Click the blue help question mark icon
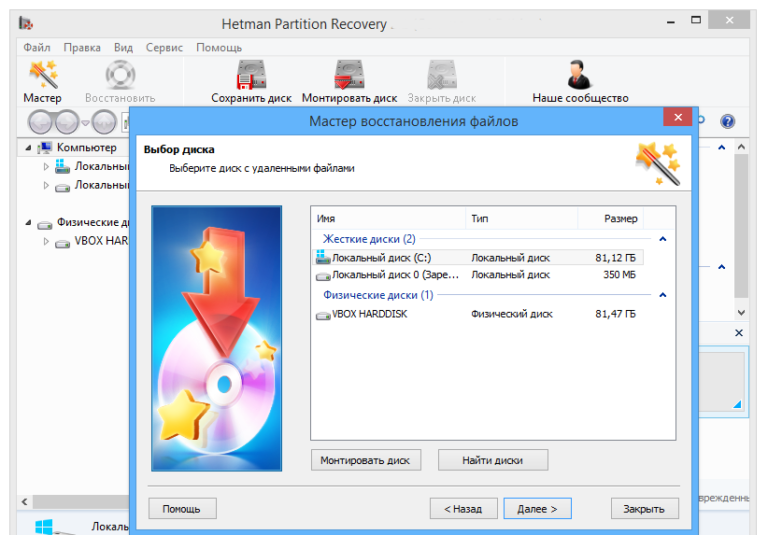The height and width of the screenshot is (535, 768). tap(727, 122)
